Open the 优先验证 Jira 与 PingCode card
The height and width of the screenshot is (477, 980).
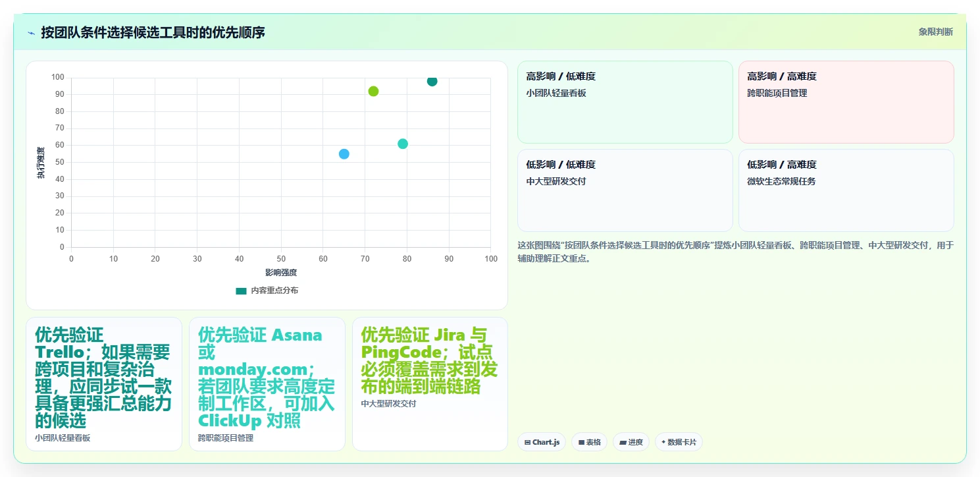(x=430, y=384)
